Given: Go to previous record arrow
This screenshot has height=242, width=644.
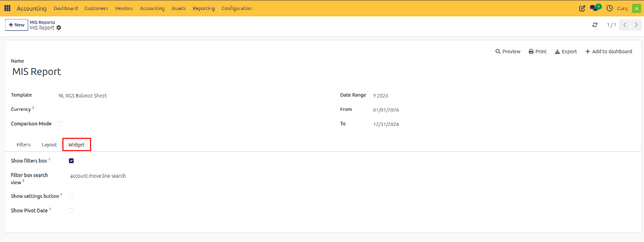Looking at the screenshot, I should click(x=625, y=25).
